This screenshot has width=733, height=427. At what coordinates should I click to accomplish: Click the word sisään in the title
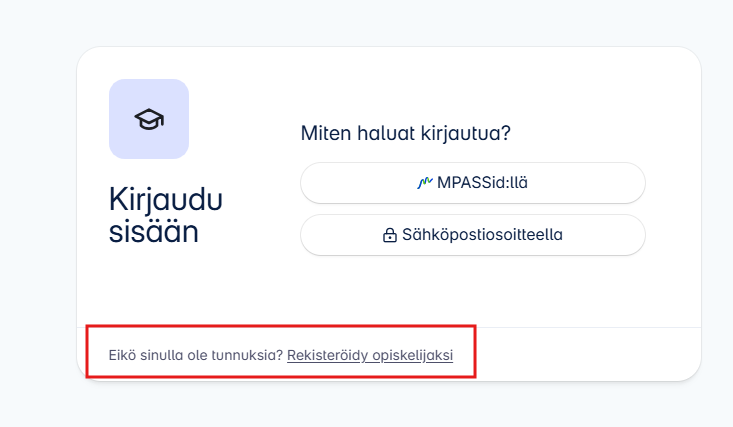(154, 233)
